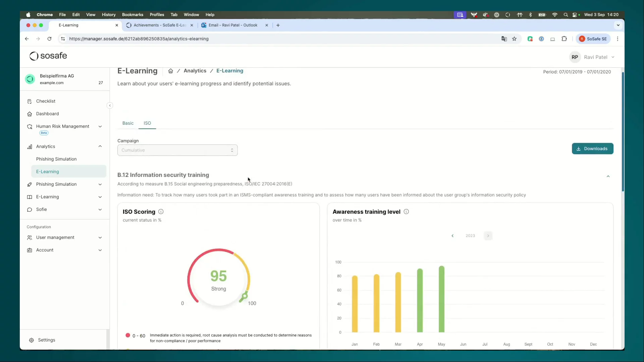Click the Analytics breadcrumb link
The width and height of the screenshot is (644, 362).
coord(195,71)
